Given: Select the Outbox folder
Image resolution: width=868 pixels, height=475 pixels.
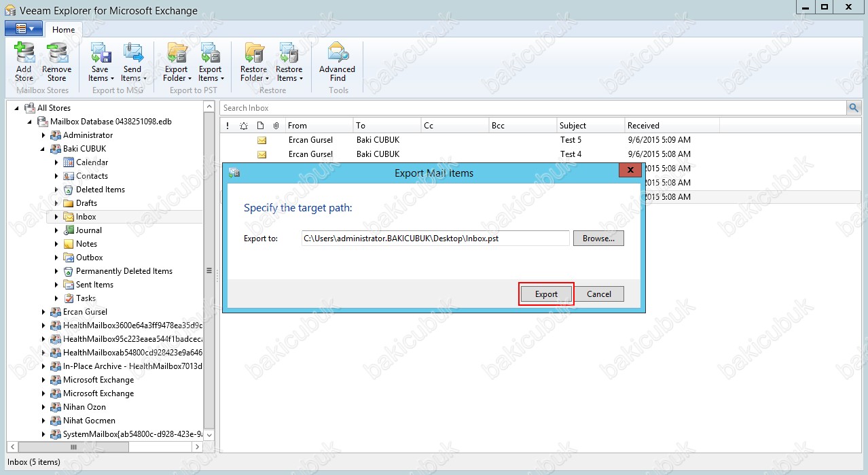Looking at the screenshot, I should [x=90, y=258].
